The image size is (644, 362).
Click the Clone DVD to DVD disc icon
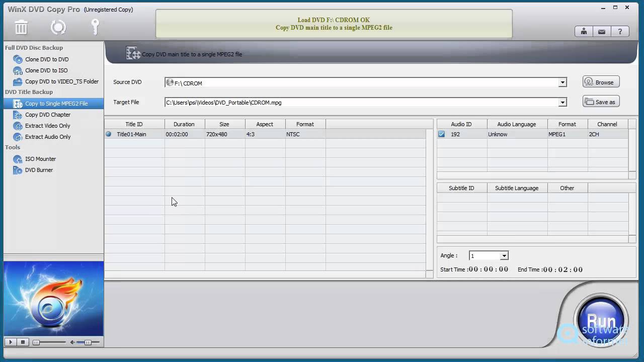18,59
